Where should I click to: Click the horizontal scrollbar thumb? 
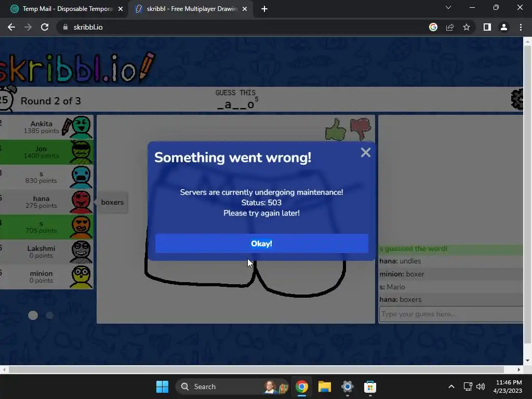tap(256, 369)
